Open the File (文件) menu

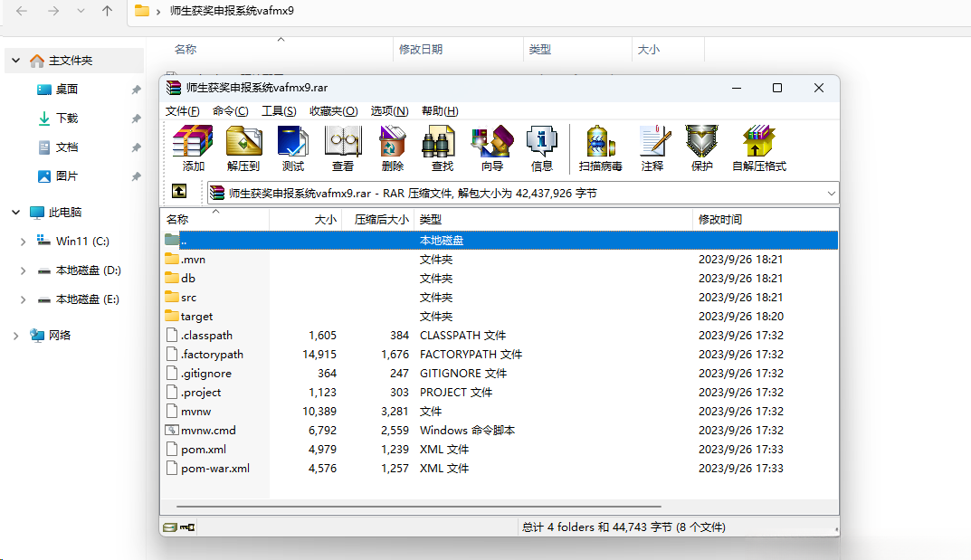182,110
